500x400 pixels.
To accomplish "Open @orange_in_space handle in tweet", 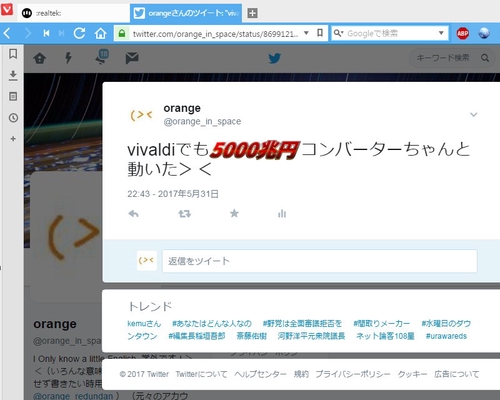I will point(202,121).
